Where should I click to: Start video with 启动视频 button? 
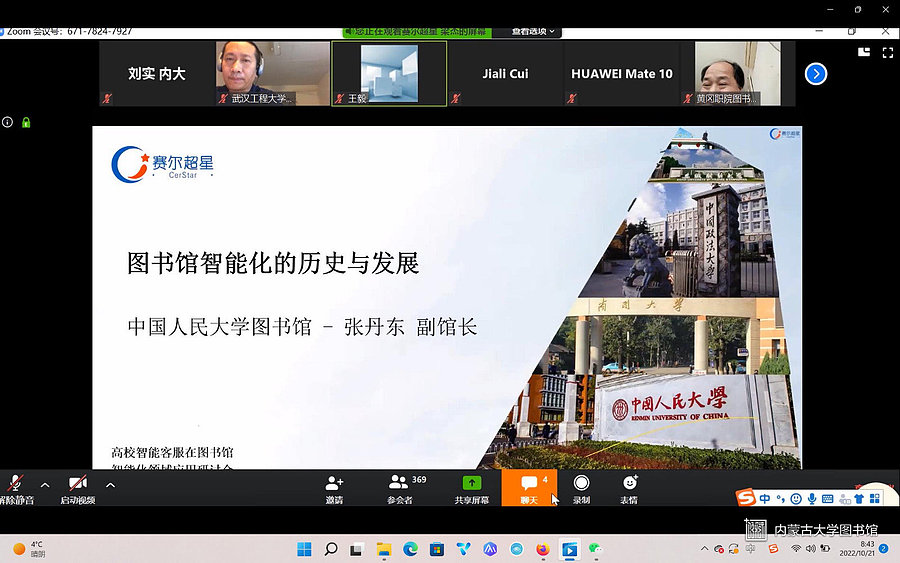point(78,489)
